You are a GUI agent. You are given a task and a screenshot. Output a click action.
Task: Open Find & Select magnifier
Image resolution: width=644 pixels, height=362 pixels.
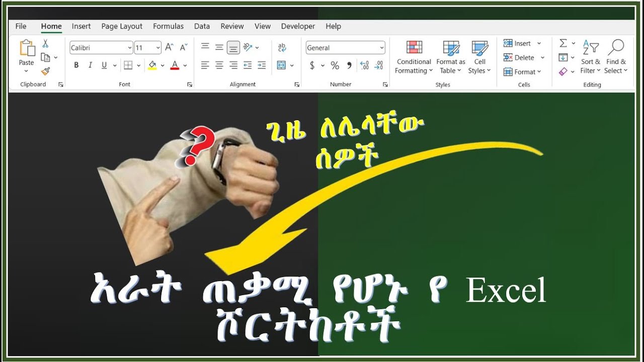[616, 57]
